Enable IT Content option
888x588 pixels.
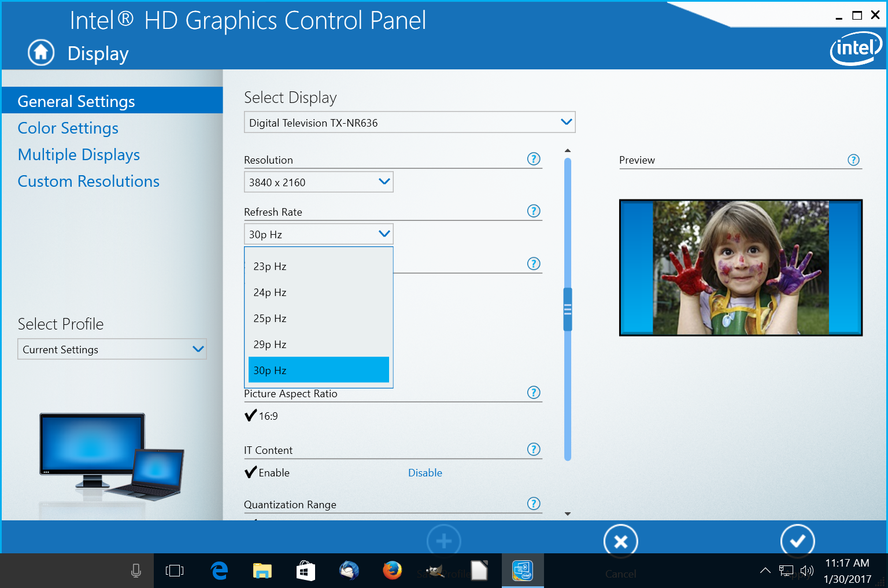(267, 472)
